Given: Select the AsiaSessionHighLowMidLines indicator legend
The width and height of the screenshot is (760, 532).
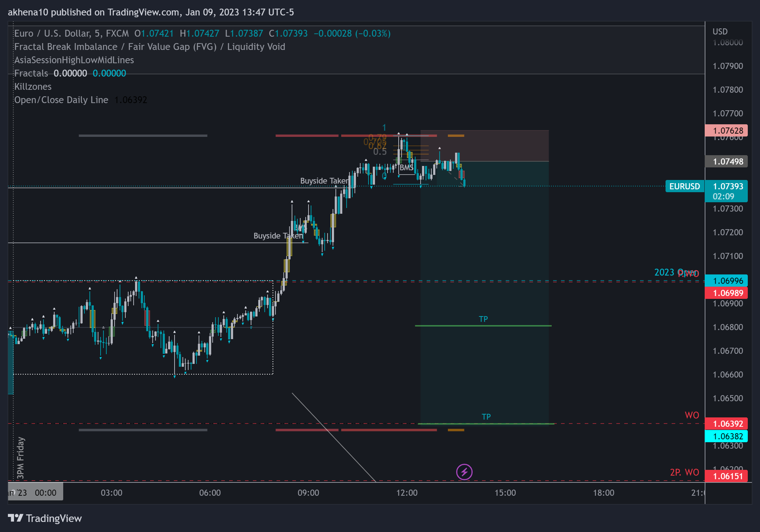Looking at the screenshot, I should click(74, 60).
